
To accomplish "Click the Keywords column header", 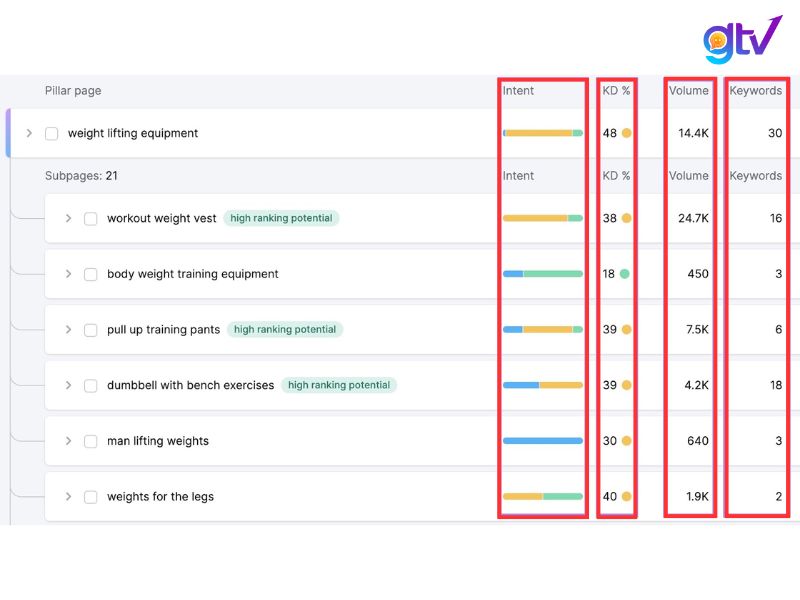I will (x=756, y=90).
